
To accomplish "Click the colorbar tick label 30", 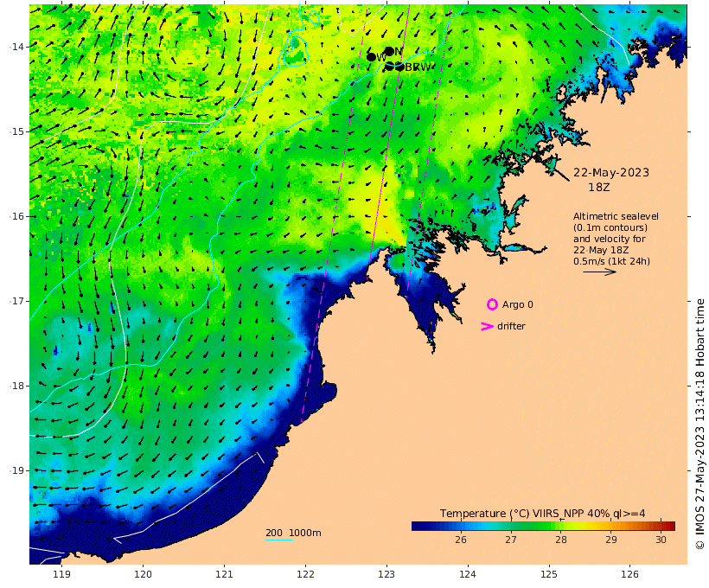I will pos(661,540).
